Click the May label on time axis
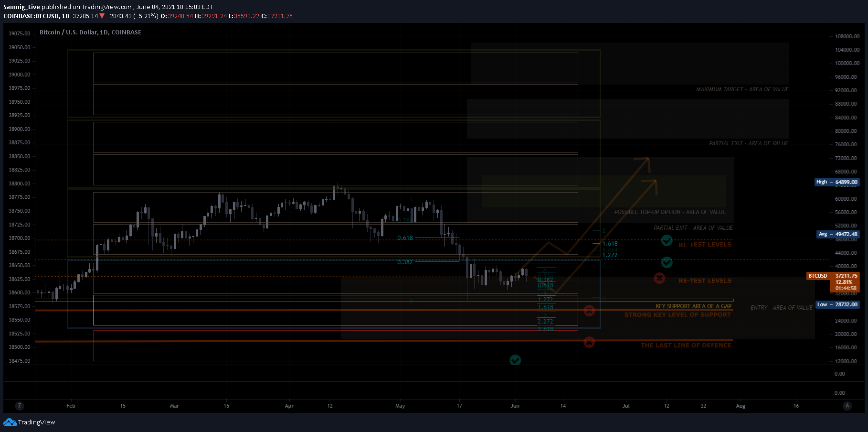This screenshot has height=432, width=868. tap(400, 406)
